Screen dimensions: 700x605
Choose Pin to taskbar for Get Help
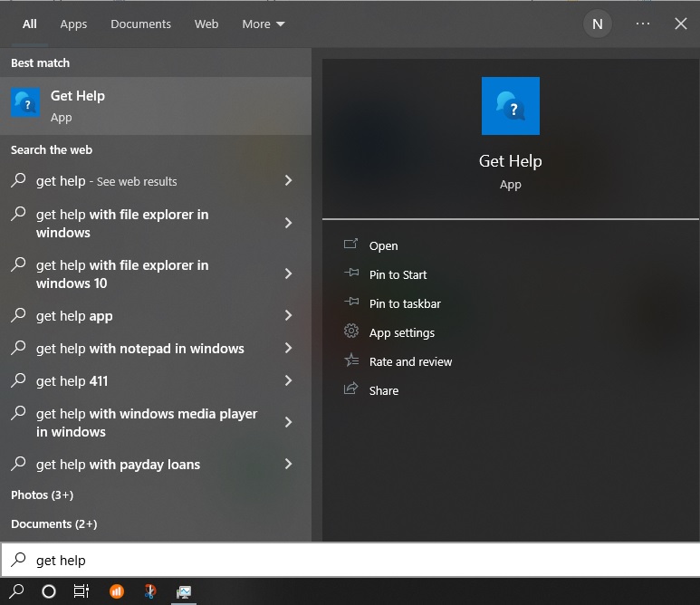[405, 303]
